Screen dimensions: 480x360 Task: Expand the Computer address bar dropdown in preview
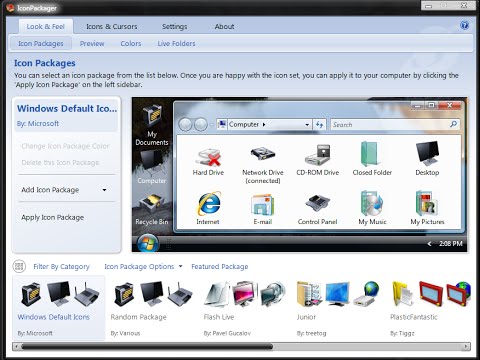pos(307,125)
